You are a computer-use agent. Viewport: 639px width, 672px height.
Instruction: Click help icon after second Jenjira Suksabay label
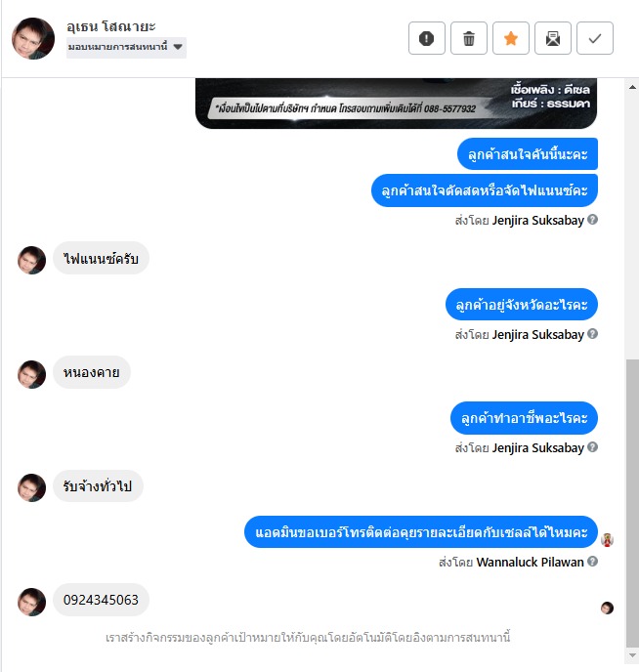click(x=592, y=334)
